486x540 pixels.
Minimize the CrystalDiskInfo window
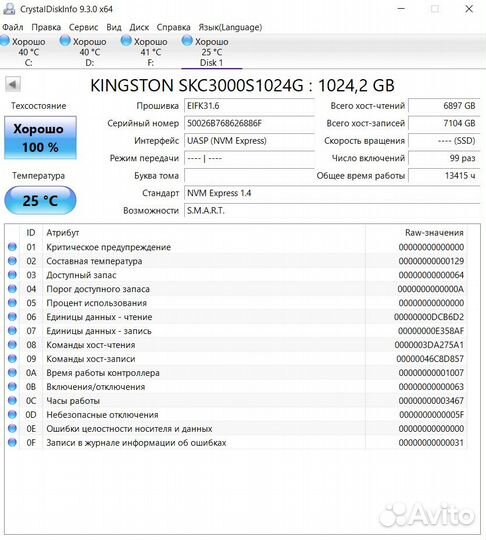401,9
